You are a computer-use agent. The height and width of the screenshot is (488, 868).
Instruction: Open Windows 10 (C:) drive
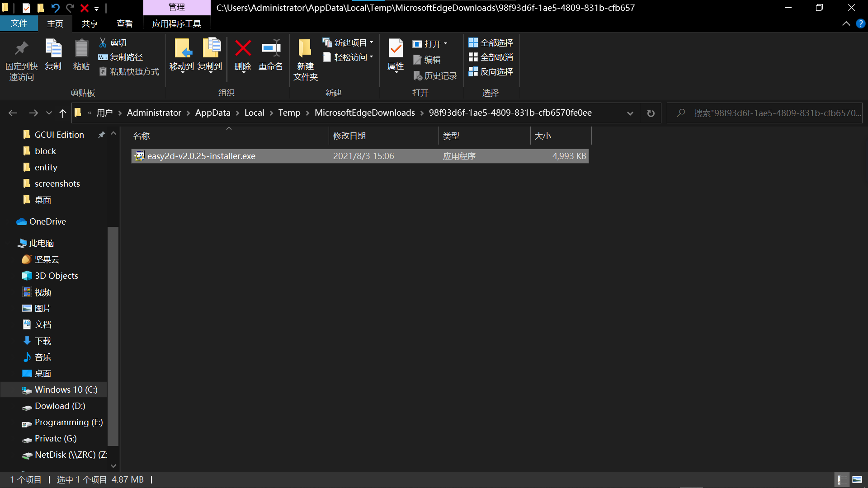(54, 389)
